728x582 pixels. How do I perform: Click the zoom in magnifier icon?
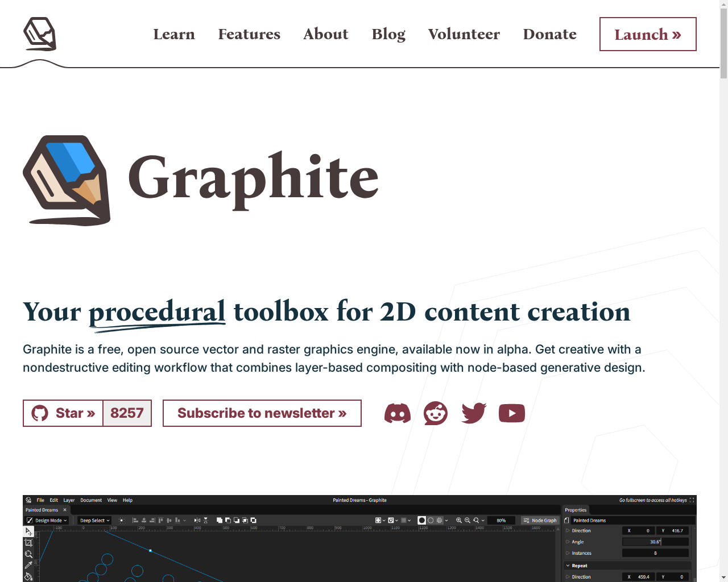pos(459,520)
